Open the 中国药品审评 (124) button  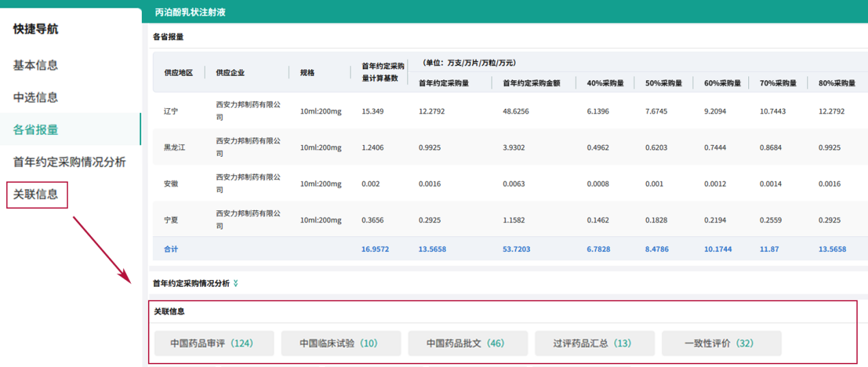pyautogui.click(x=214, y=343)
